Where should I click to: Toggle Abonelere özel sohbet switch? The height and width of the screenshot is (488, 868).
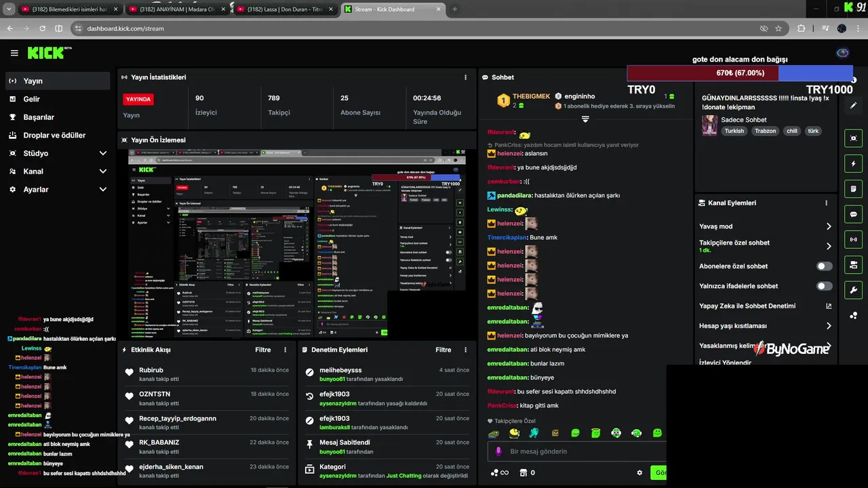pos(825,266)
